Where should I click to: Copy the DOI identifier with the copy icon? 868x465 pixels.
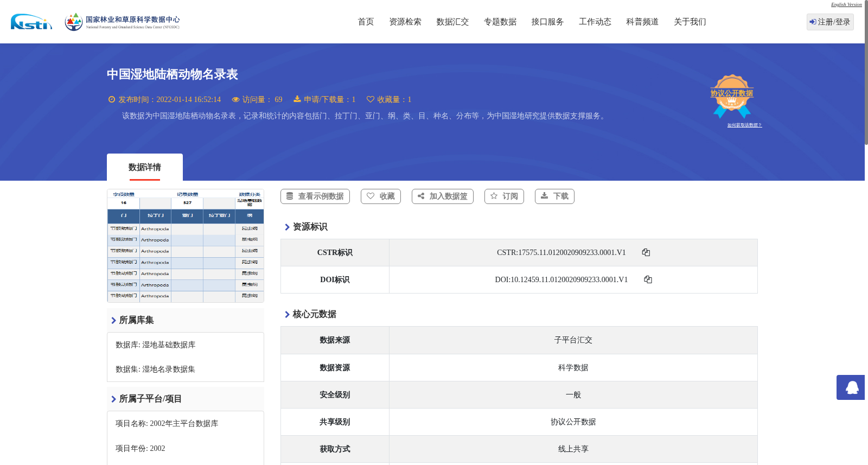coord(648,279)
